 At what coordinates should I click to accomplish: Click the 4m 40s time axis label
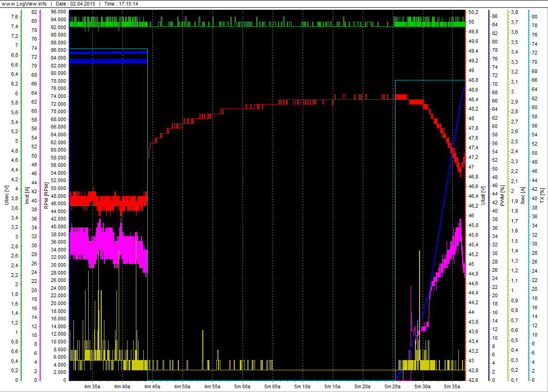click(122, 386)
